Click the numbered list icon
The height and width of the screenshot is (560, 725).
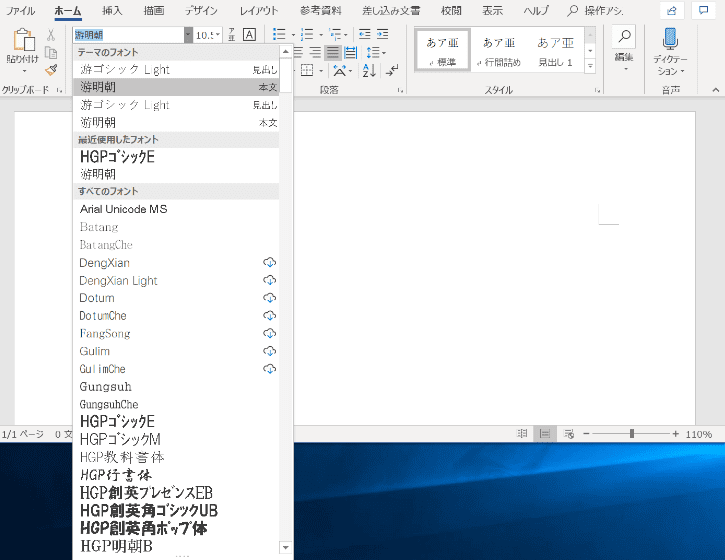[x=307, y=34]
